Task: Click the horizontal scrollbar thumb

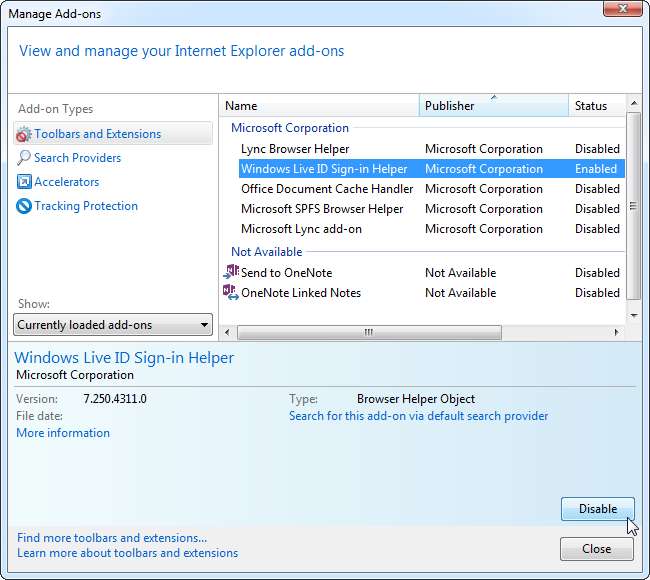Action: click(x=367, y=332)
